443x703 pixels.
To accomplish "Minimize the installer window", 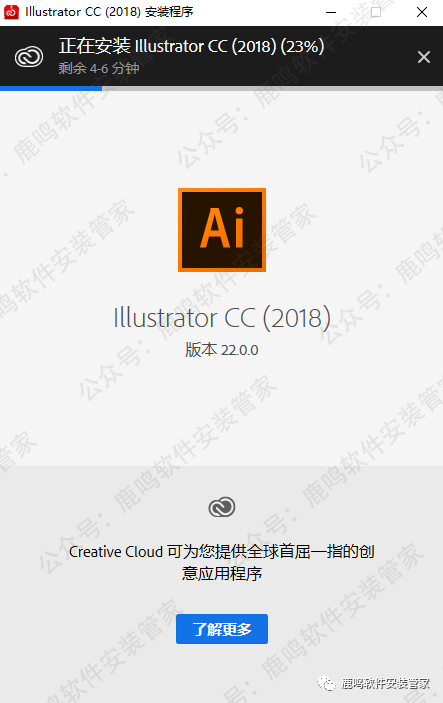I will 331,13.
